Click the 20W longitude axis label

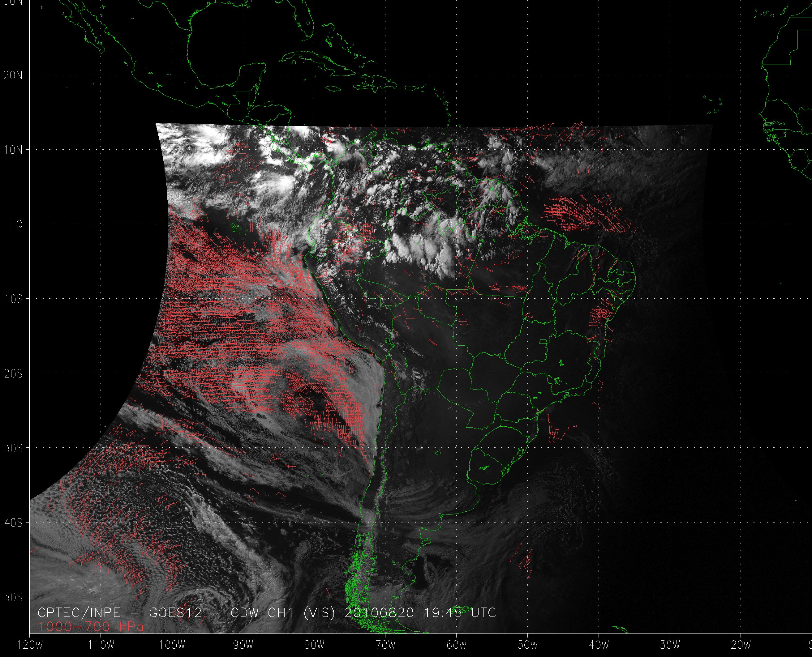point(741,645)
